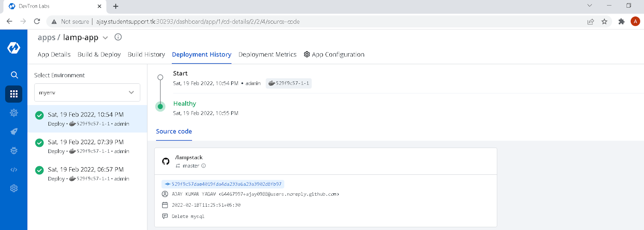Click the commit hash 529f9c57 link
This screenshot has width=644, height=230.
pos(223,184)
